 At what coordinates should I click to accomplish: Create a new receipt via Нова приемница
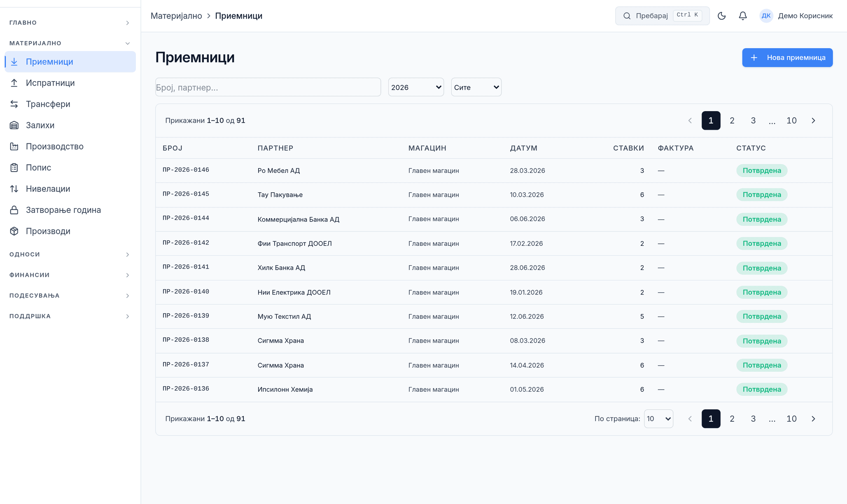[787, 58]
